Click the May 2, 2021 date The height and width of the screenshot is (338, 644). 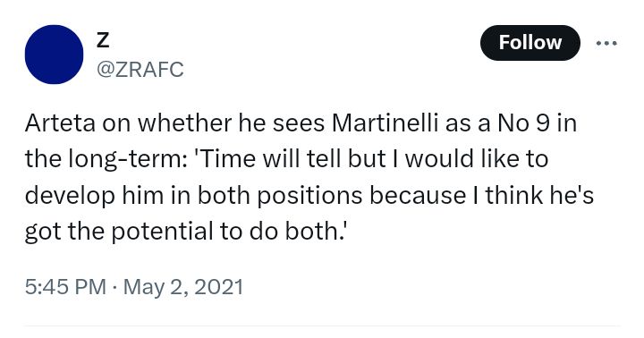pyautogui.click(x=183, y=287)
